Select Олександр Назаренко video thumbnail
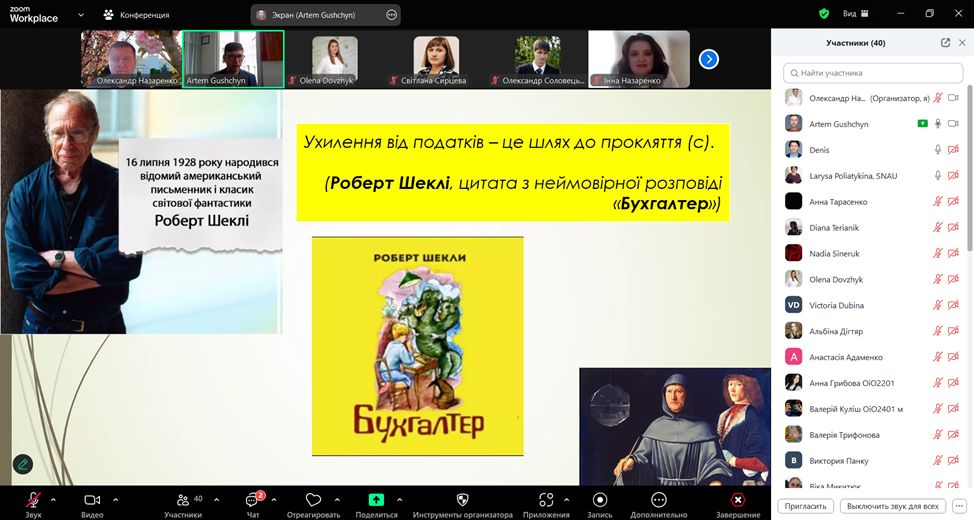 (x=132, y=59)
